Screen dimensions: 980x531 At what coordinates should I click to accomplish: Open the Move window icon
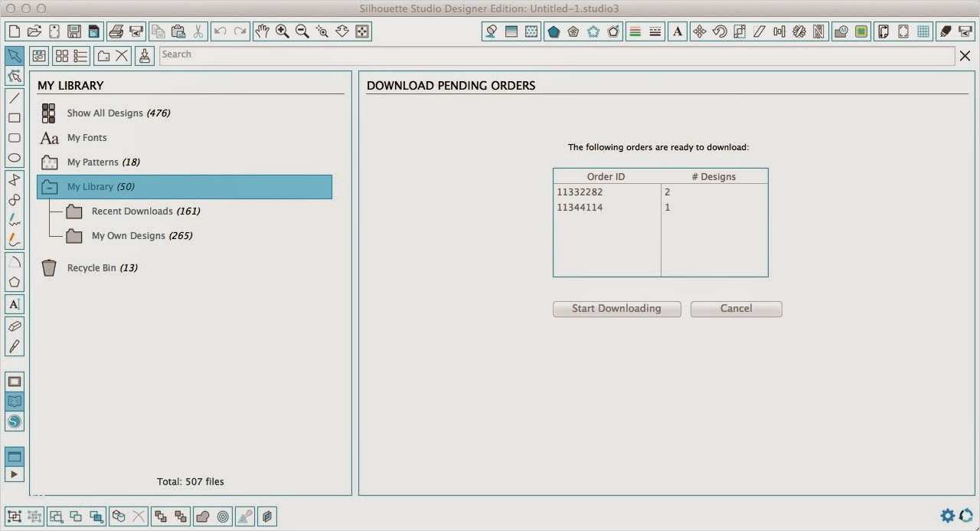click(699, 31)
